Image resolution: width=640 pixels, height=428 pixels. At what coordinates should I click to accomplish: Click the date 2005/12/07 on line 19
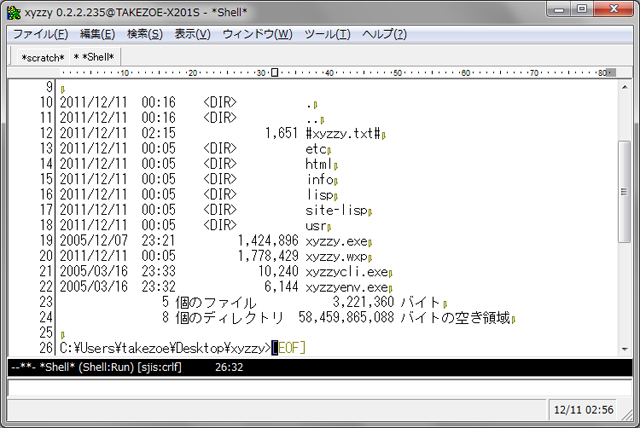(x=94, y=241)
